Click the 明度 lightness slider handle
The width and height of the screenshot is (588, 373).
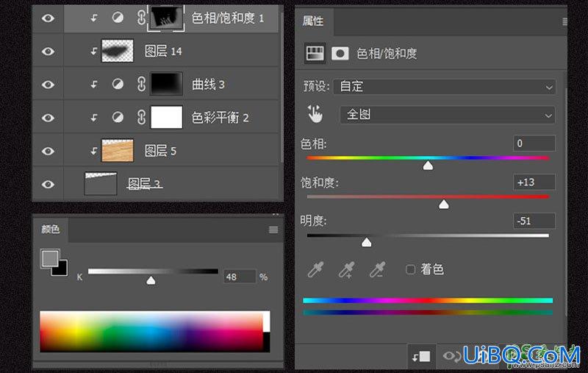[x=366, y=242]
